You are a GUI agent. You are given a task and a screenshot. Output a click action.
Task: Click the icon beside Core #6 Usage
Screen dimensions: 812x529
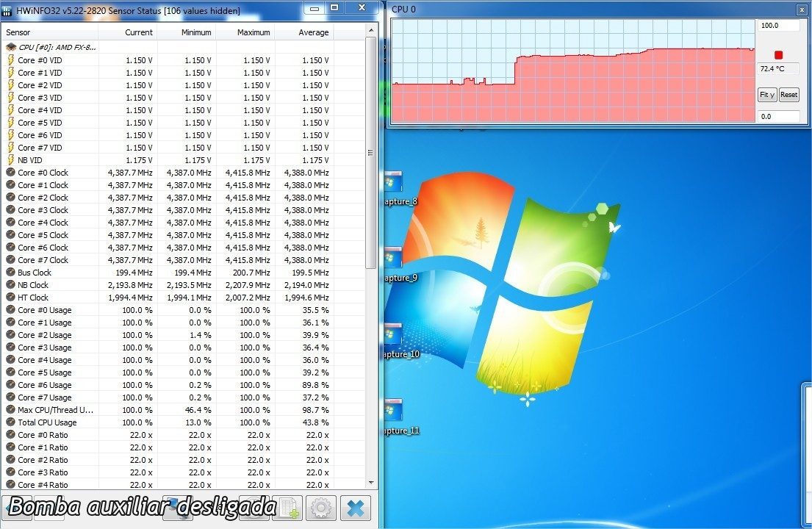[10, 384]
